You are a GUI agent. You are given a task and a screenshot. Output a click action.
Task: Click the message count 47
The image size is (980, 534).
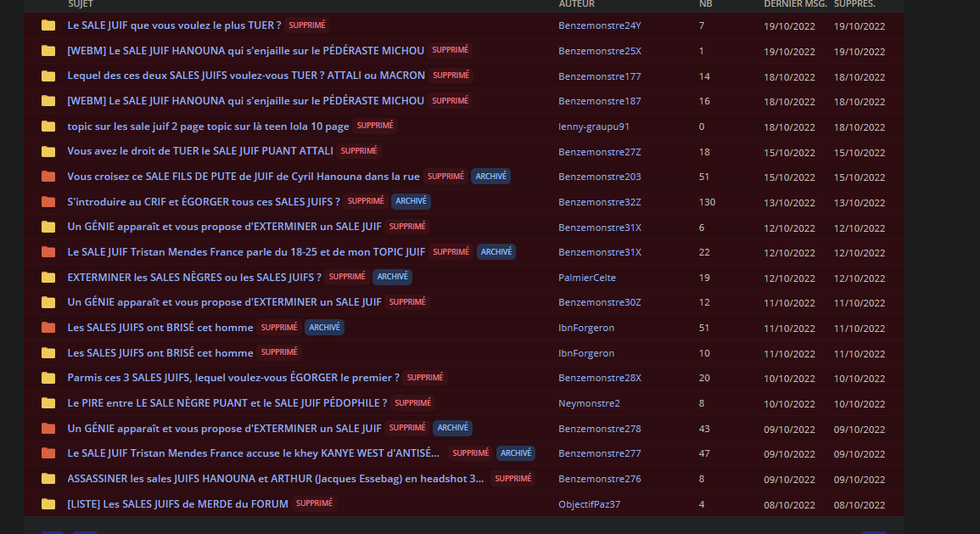pos(703,454)
